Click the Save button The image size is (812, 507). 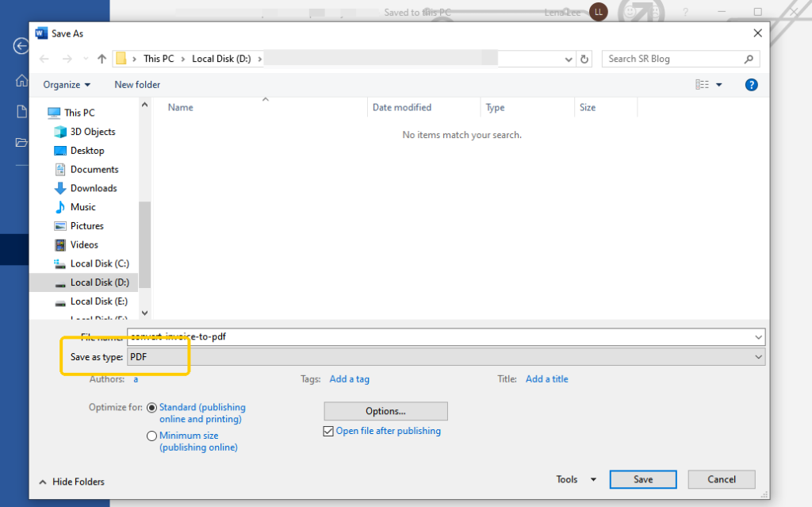click(x=643, y=479)
